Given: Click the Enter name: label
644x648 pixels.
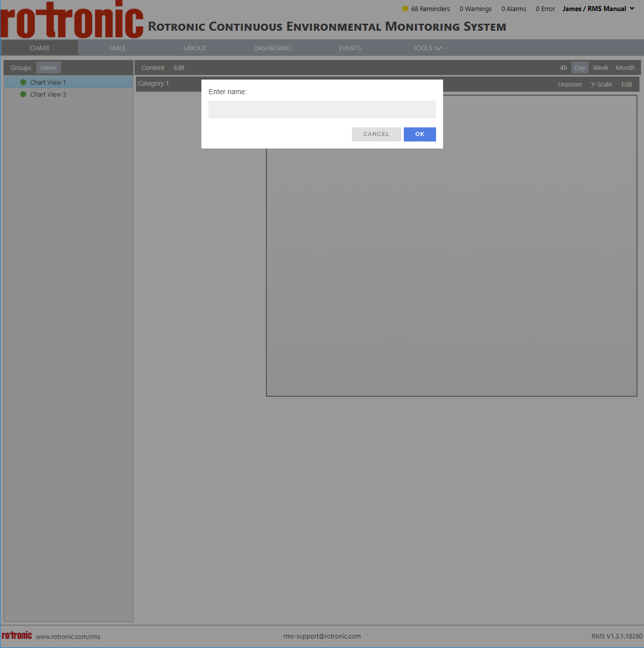Looking at the screenshot, I should (228, 92).
